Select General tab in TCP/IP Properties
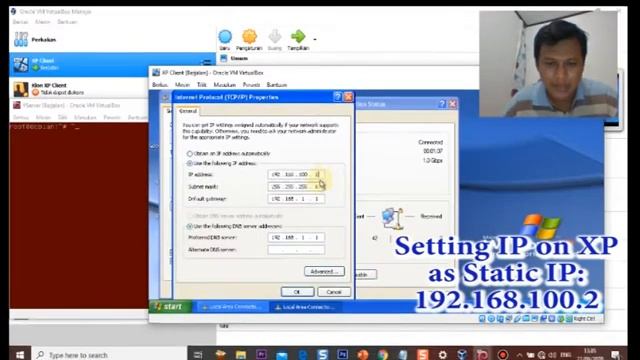640x360 pixels. point(188,111)
